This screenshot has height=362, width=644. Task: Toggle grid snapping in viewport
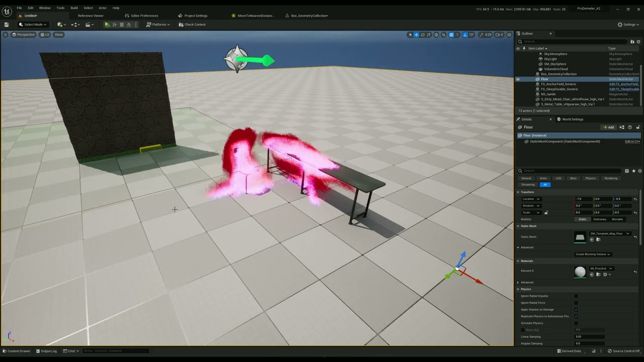451,35
